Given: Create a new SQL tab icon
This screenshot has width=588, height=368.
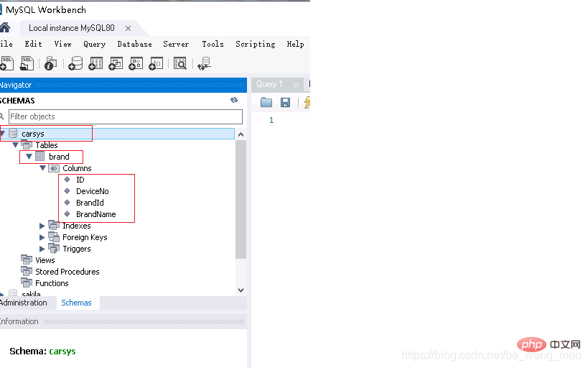Looking at the screenshot, I should click(x=6, y=63).
